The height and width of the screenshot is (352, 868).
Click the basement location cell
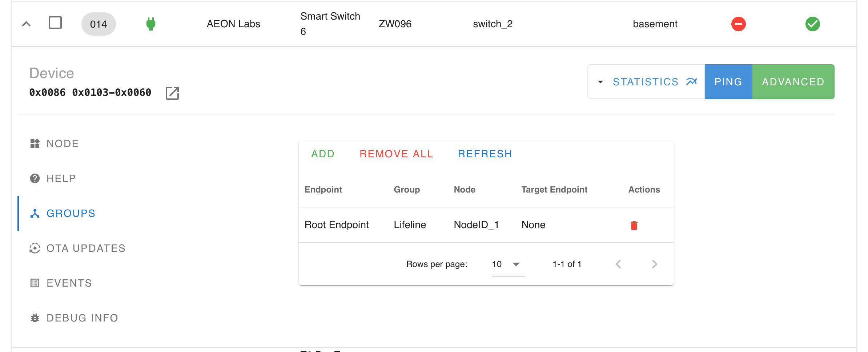click(x=655, y=24)
